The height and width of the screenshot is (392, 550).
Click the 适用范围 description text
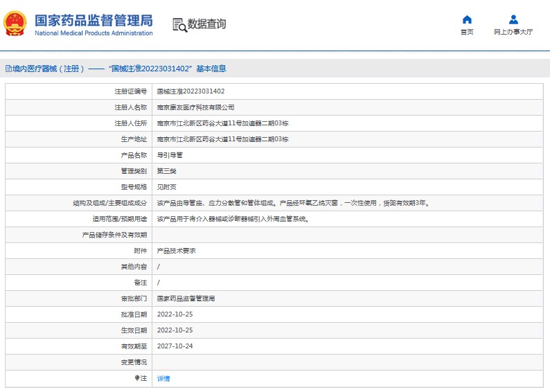(x=233, y=219)
